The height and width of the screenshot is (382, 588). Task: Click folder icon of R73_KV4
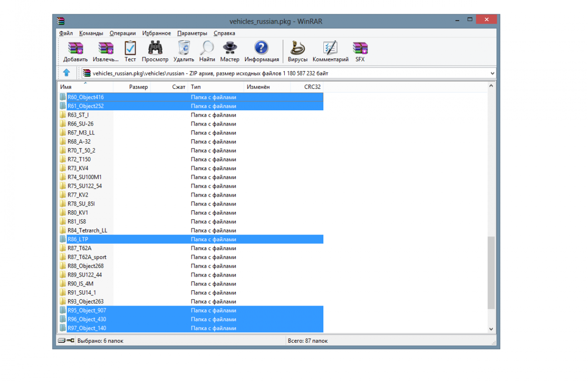click(x=63, y=168)
